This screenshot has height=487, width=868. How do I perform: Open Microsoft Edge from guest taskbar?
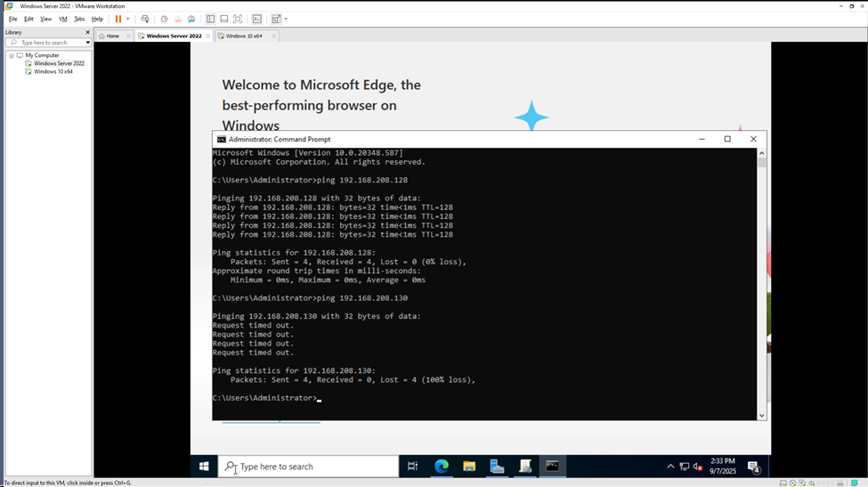(441, 466)
